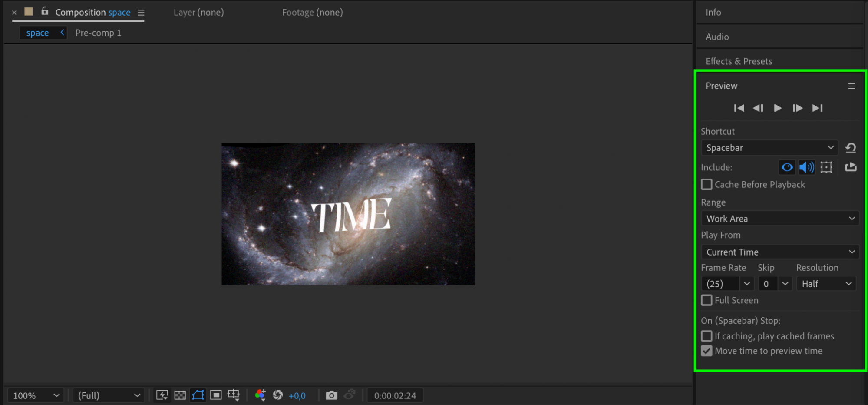Click the Play button in Preview panel
The height and width of the screenshot is (405, 868).
(x=778, y=108)
